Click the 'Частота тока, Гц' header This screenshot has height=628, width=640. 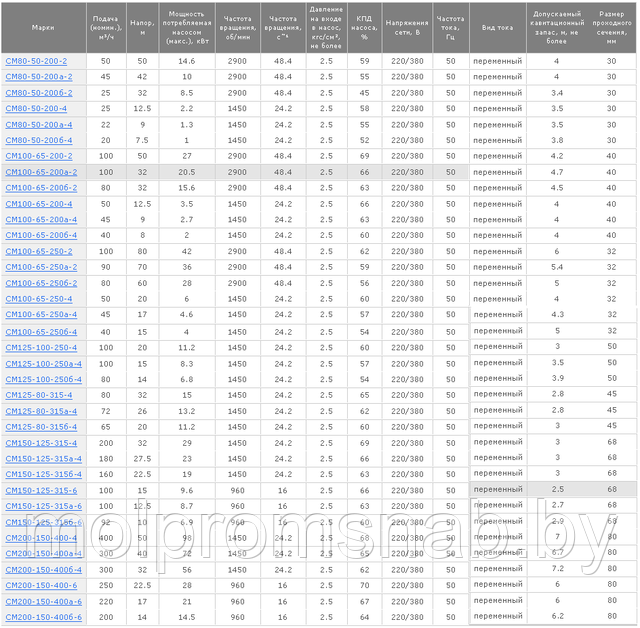pos(451,28)
